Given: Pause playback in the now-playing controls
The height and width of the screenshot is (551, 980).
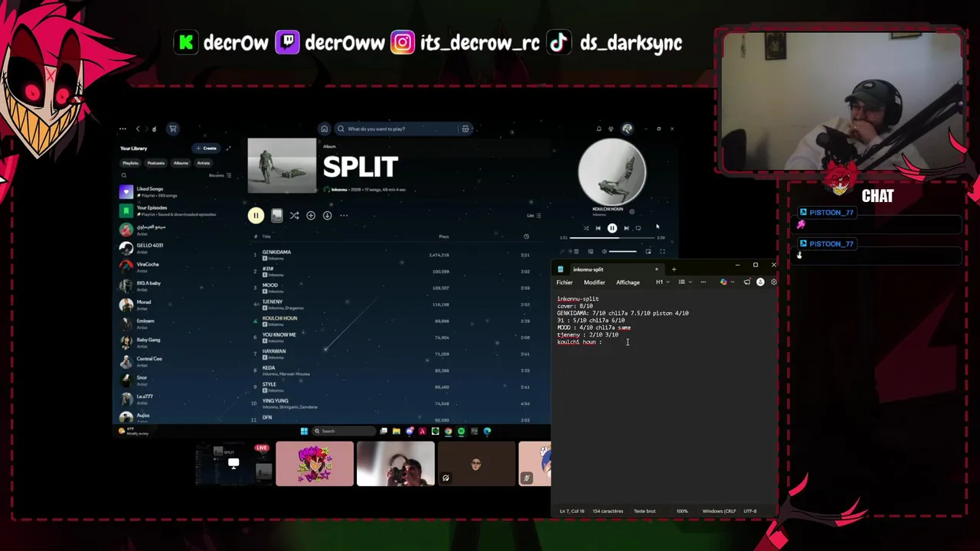Looking at the screenshot, I should point(612,228).
